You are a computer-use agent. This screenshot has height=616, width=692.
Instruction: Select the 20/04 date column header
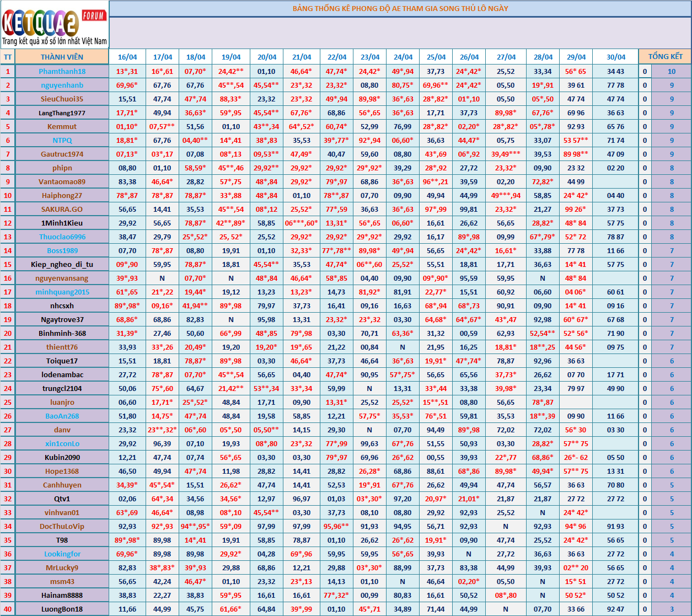[267, 57]
